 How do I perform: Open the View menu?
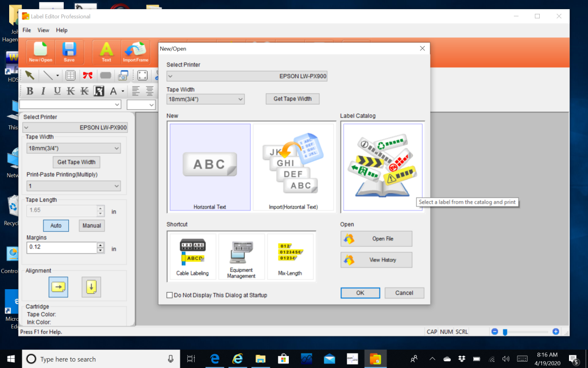click(x=43, y=30)
